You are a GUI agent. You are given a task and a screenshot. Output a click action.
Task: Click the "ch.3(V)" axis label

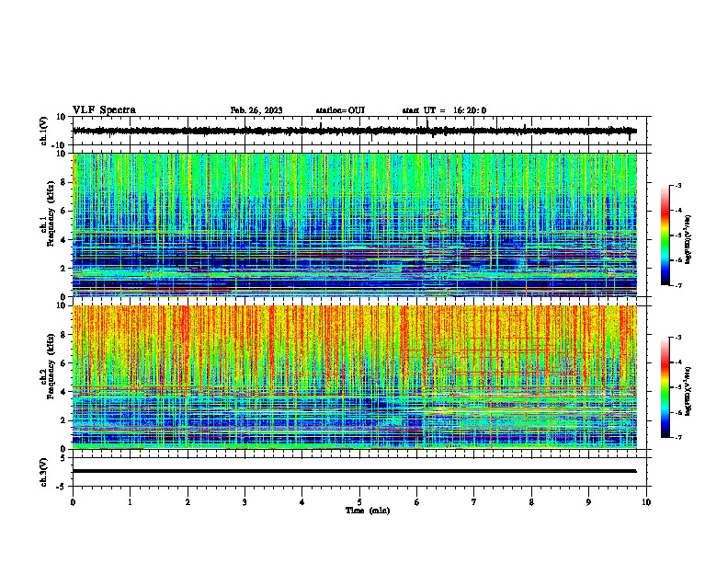(x=44, y=472)
